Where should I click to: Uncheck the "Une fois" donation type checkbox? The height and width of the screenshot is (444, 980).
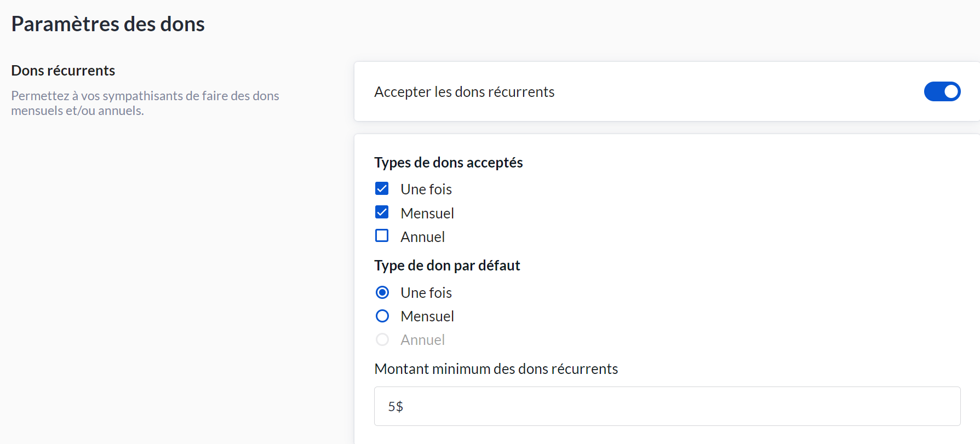tap(382, 189)
